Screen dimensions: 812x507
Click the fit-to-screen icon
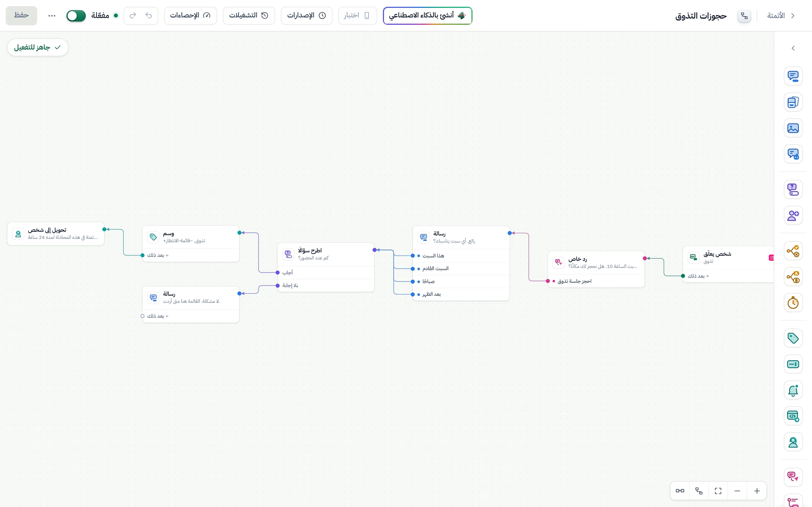click(718, 491)
